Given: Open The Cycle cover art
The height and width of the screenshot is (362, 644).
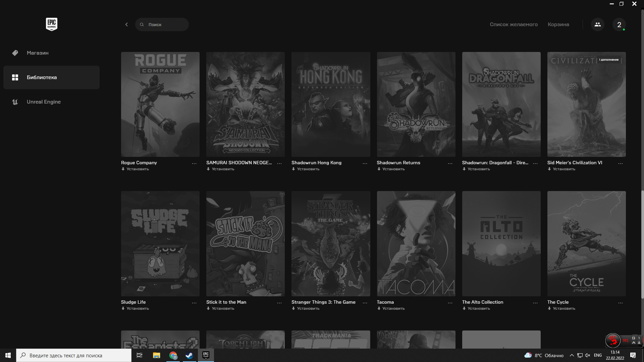Looking at the screenshot, I should coord(587,244).
